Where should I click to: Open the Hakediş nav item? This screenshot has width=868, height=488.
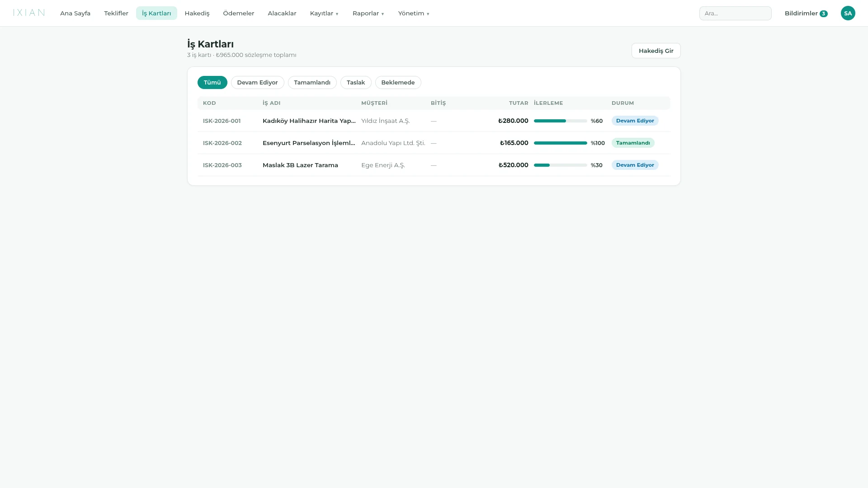pos(197,13)
